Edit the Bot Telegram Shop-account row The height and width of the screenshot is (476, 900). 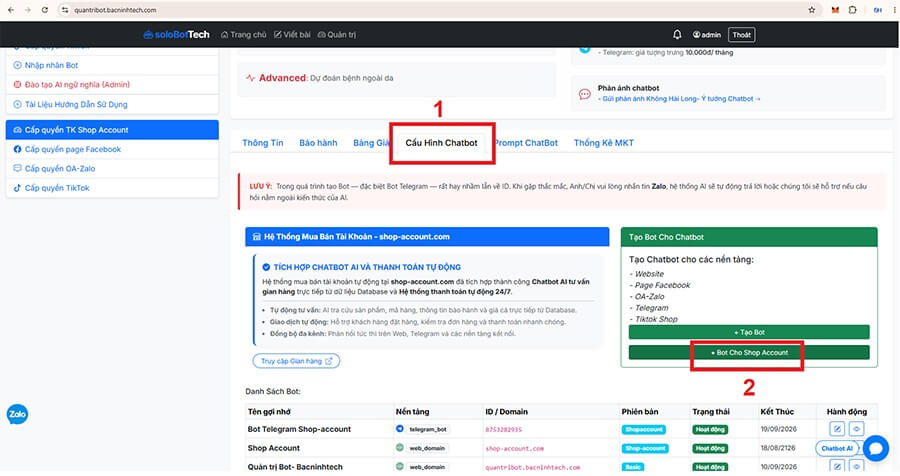(x=837, y=429)
